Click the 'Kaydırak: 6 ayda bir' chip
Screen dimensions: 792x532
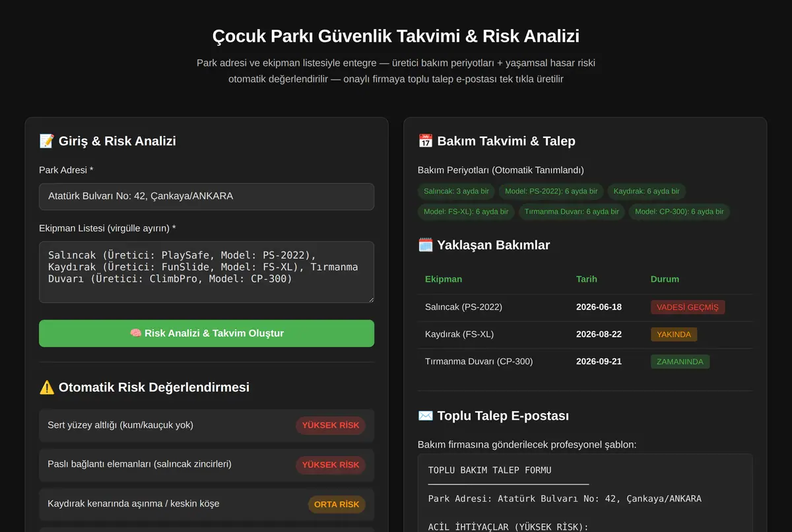click(646, 191)
